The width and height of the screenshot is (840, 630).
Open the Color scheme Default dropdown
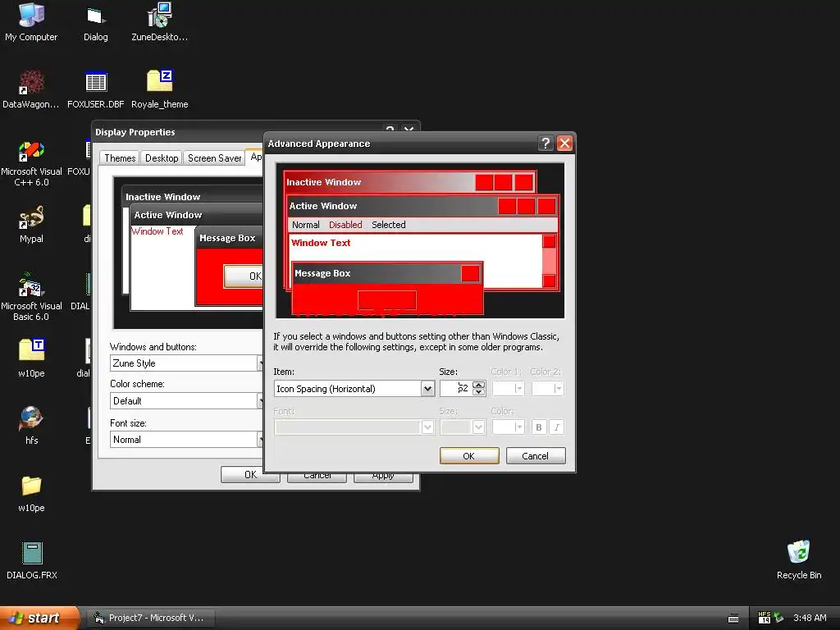tap(186, 400)
